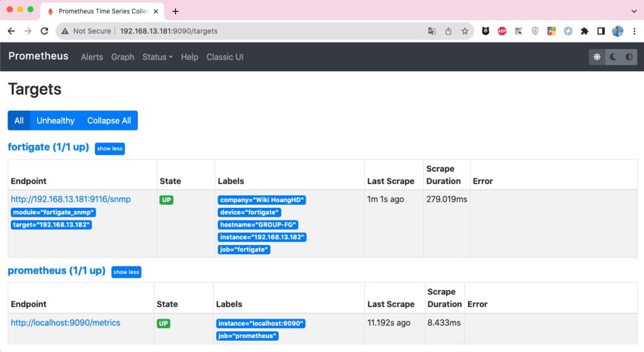644x352 pixels.
Task: Open the black cat face extension
Action: pyautogui.click(x=486, y=31)
